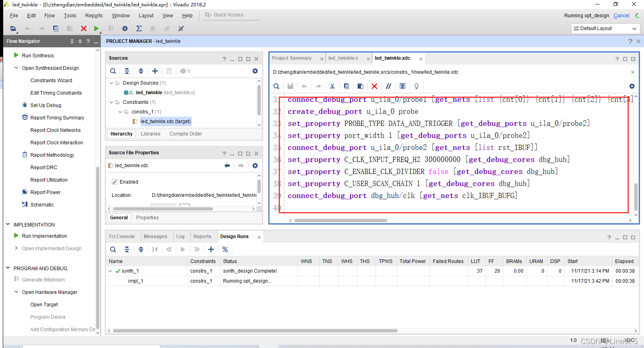Open the Flow menu
644x348 pixels.
point(50,16)
